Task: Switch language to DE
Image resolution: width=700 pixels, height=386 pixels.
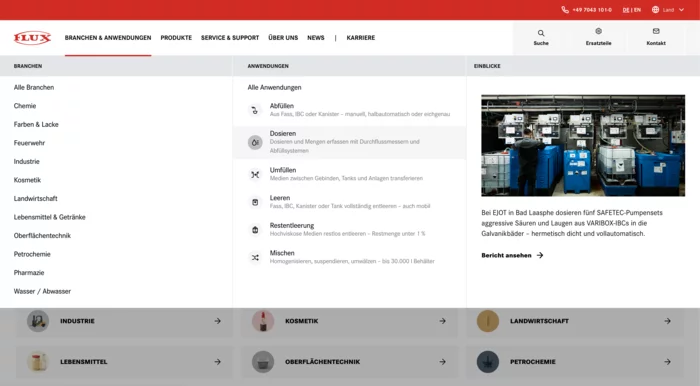Action: tap(626, 10)
